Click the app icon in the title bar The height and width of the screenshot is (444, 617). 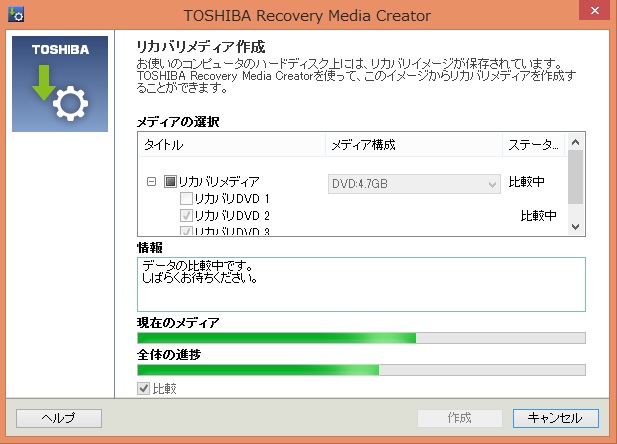[15, 15]
